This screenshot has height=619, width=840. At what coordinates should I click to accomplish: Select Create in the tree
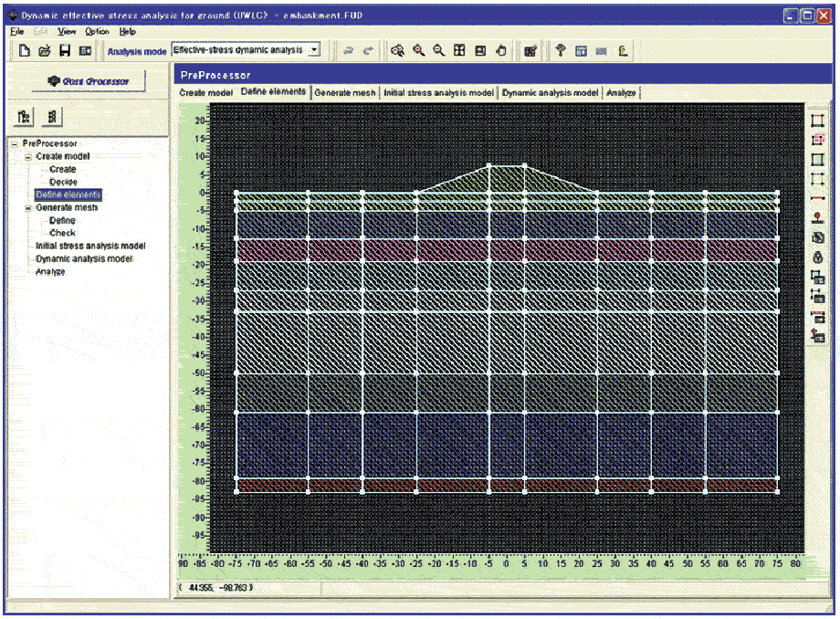[63, 169]
